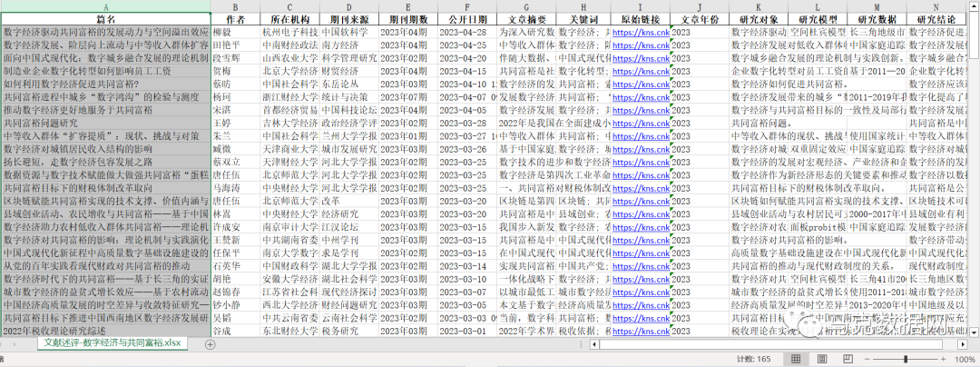The width and height of the screenshot is (980, 367).
Task: Select date cell 2023-04-28
Action: 467,32
